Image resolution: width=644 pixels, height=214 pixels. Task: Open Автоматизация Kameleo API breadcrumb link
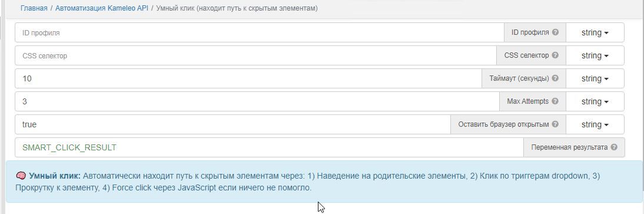click(x=102, y=8)
